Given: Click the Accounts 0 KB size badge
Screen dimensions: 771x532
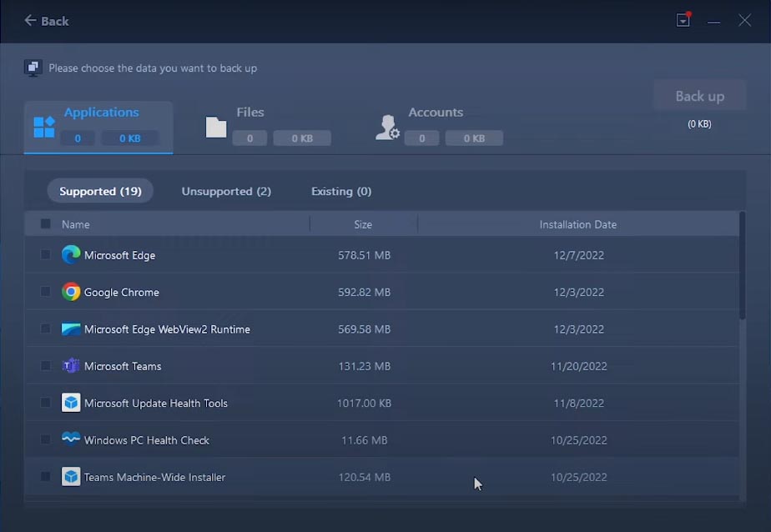Looking at the screenshot, I should 474,138.
